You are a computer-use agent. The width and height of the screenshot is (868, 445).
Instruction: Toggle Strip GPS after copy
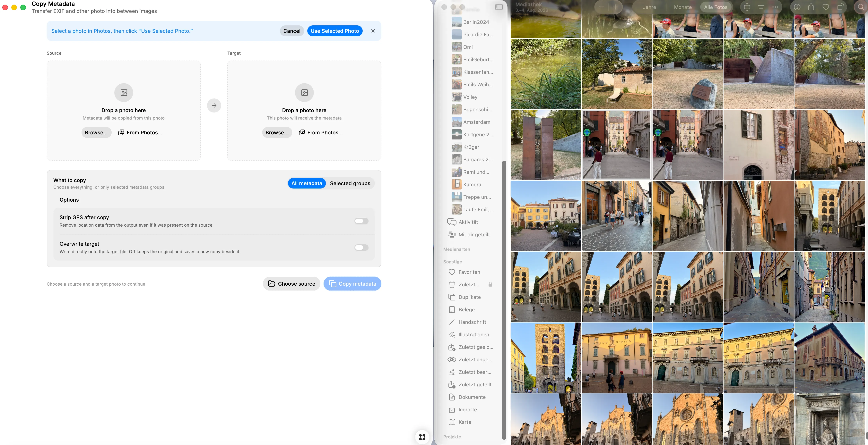tap(361, 221)
